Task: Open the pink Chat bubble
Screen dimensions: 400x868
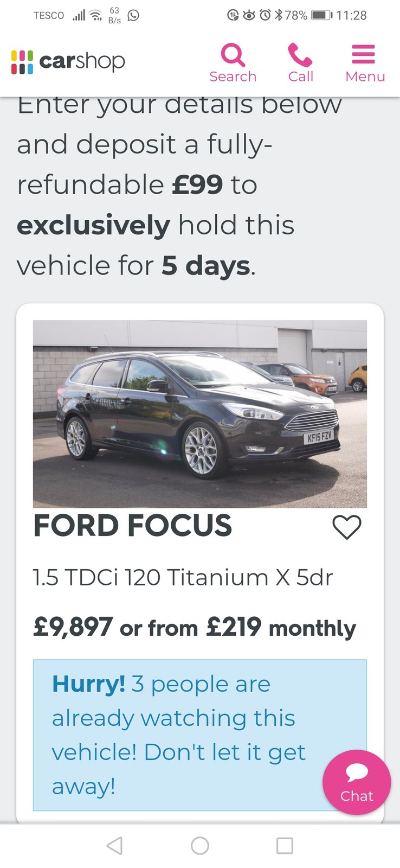Action: [357, 782]
